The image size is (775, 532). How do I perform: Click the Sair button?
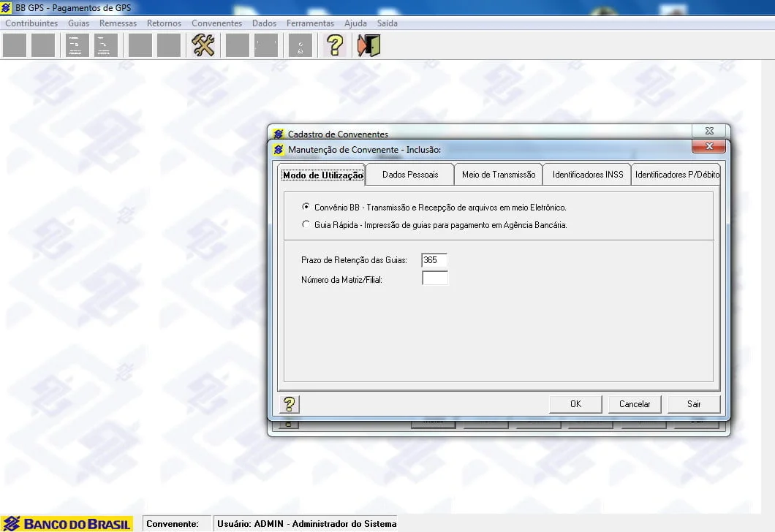pyautogui.click(x=693, y=404)
